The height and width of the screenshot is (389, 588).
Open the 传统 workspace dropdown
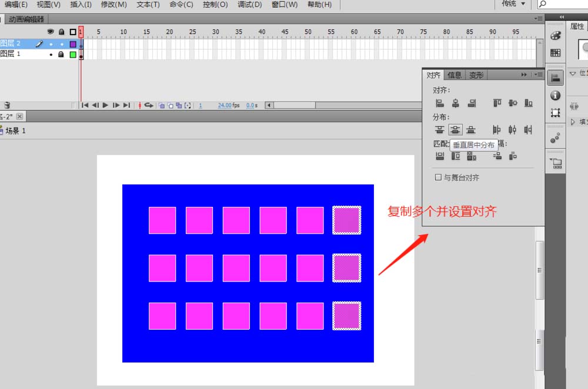tap(513, 4)
